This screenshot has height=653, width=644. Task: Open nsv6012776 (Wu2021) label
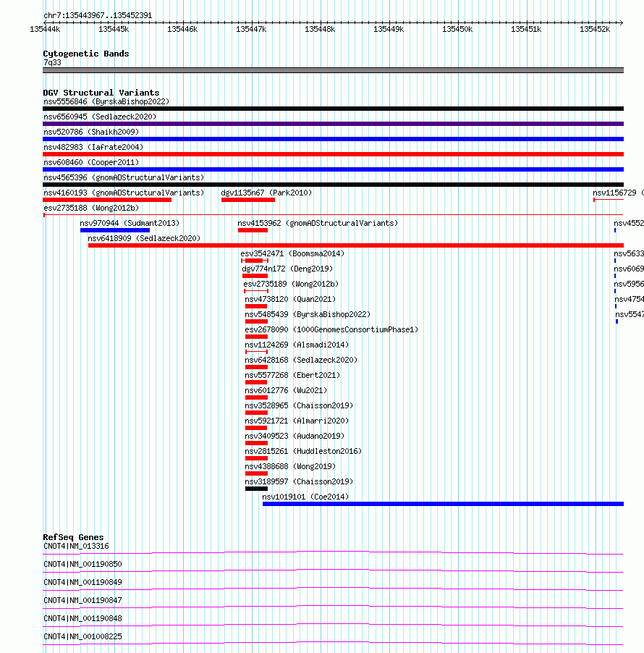coord(286,390)
